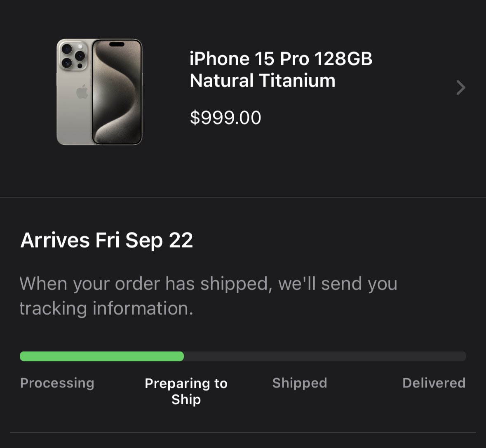Tap the Arrives Fri Sep 22 heading

[107, 240]
